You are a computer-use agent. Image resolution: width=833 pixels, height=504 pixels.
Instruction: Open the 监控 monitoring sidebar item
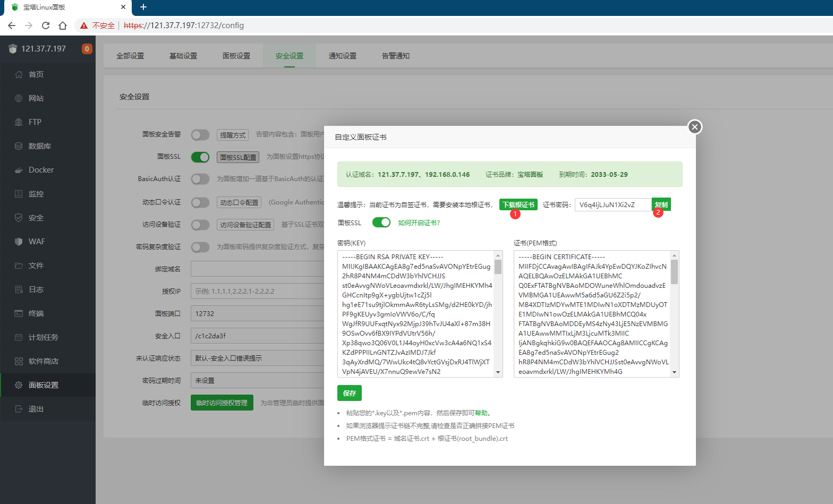coord(48,194)
